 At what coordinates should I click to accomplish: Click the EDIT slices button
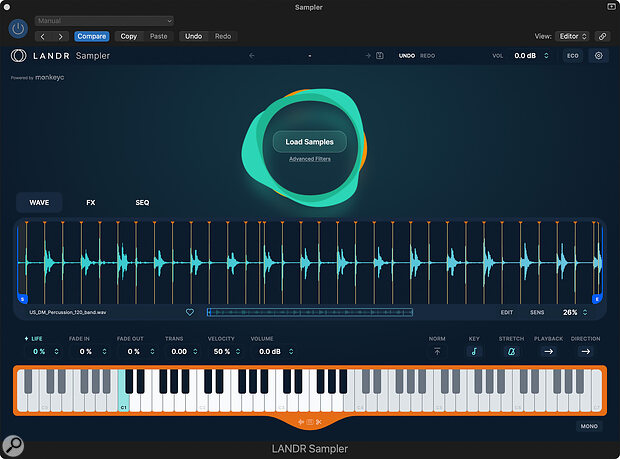507,312
